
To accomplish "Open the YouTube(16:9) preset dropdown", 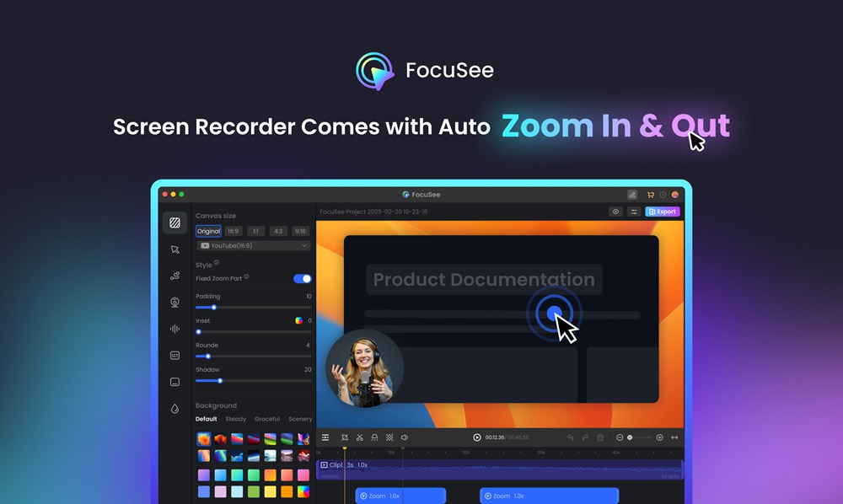I will [x=253, y=245].
